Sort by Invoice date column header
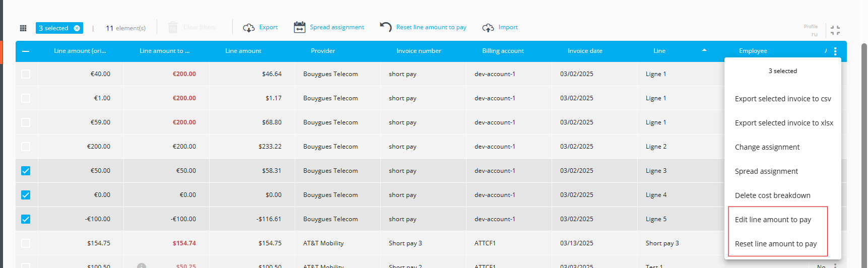The width and height of the screenshot is (868, 268). 585,51
